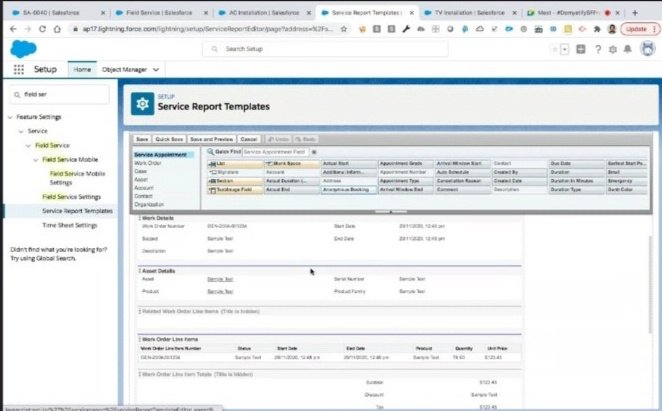Click the Chrome profile picture icon
Image resolution: width=662 pixels, height=411 pixels.
(x=612, y=29)
